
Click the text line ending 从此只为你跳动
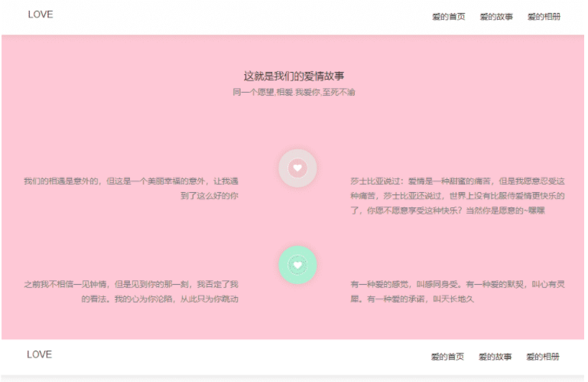[161, 299]
